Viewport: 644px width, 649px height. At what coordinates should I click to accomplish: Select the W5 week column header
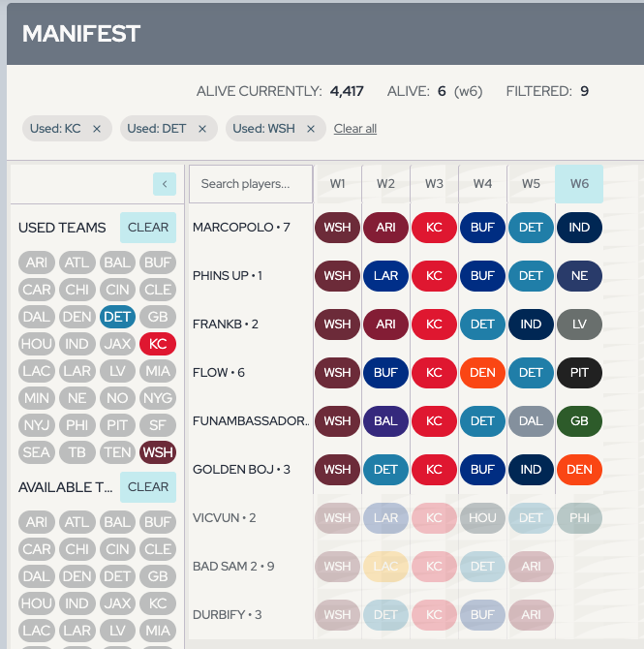[531, 184]
